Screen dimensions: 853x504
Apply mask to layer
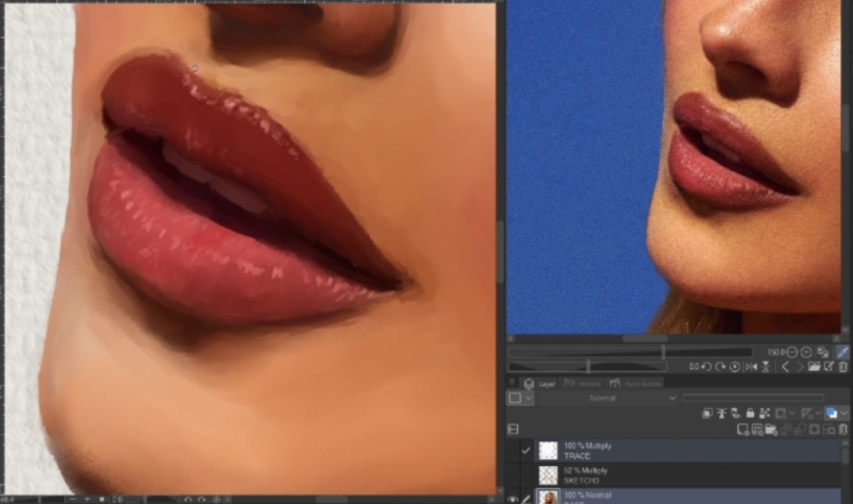(829, 429)
